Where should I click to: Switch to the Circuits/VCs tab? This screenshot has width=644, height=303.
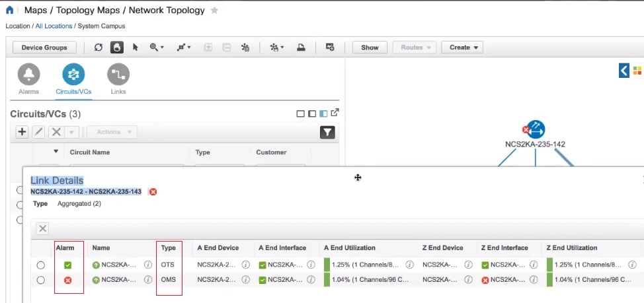click(x=73, y=79)
